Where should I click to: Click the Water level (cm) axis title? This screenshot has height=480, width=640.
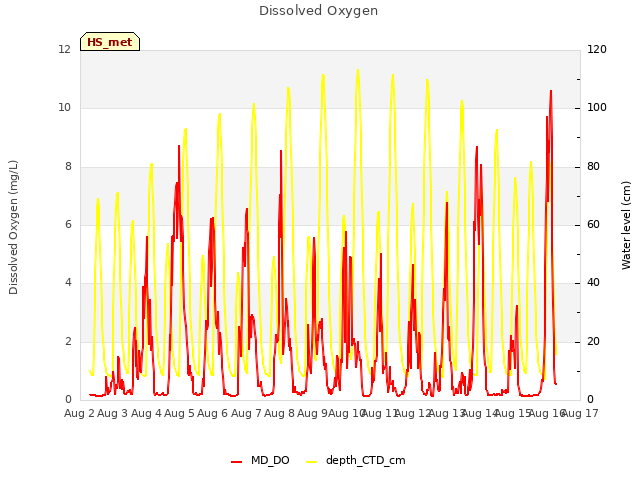pyautogui.click(x=626, y=225)
